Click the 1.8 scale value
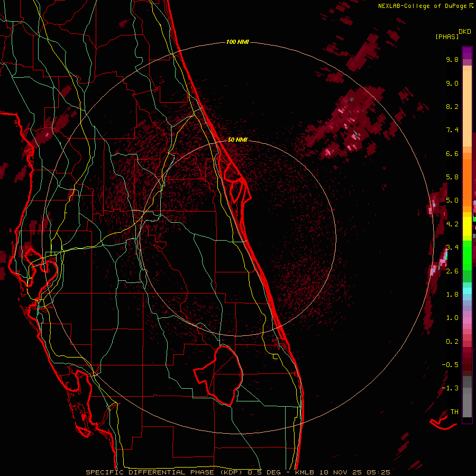 pos(452,295)
